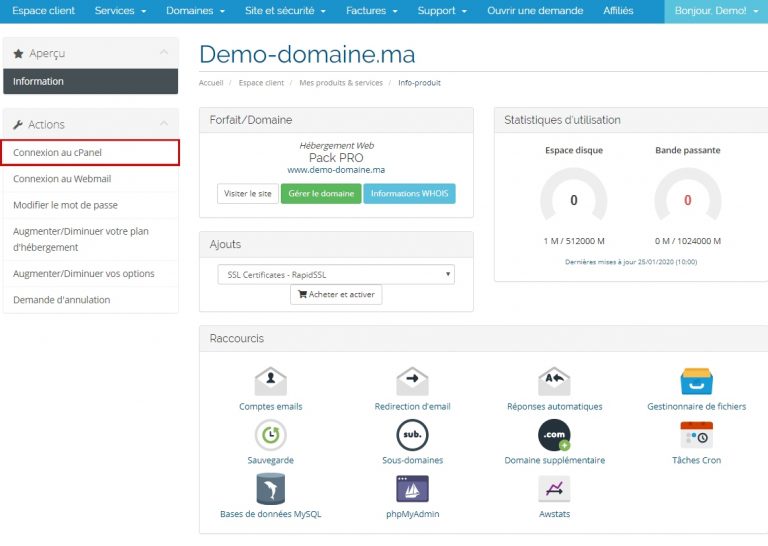The image size is (768, 546).
Task: Click the Comptes emails text link
Action: coord(270,406)
